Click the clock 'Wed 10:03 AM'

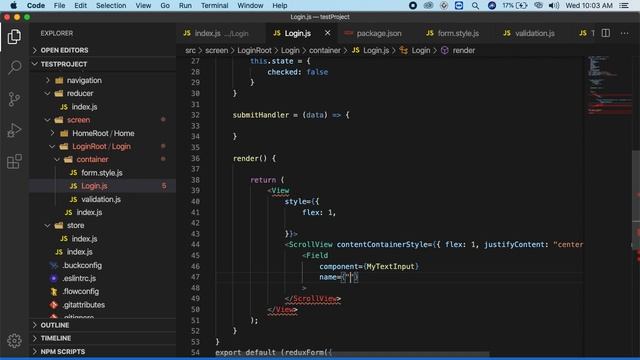589,5
